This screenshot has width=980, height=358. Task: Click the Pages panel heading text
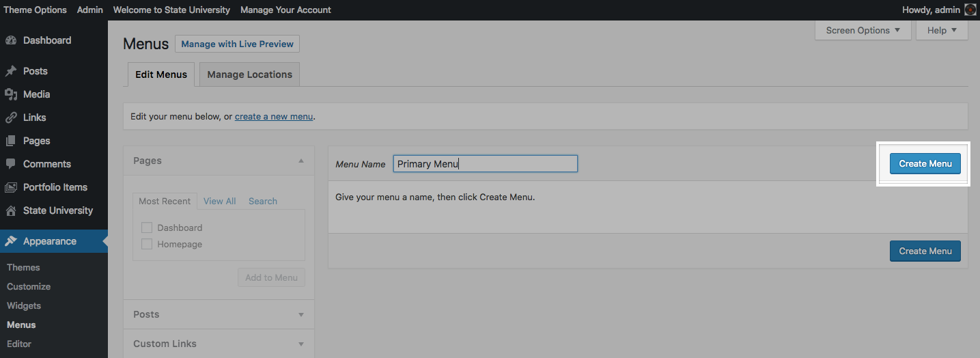point(148,161)
